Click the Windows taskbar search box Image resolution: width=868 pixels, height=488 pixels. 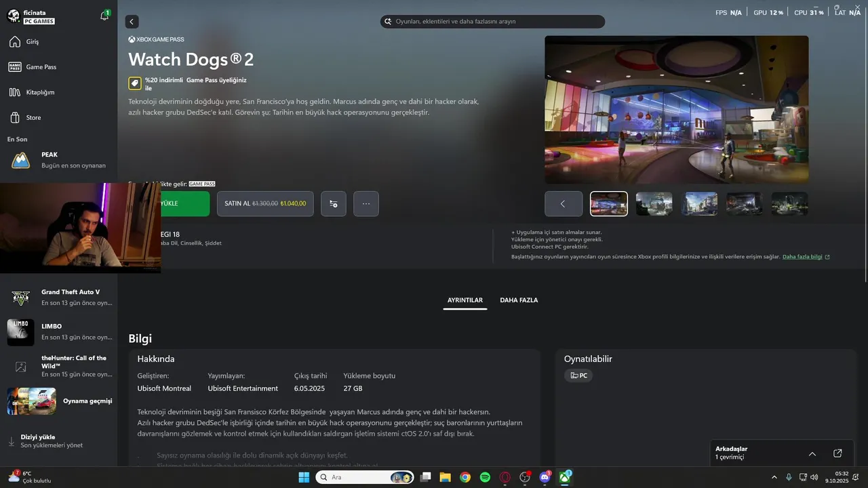[x=365, y=477]
